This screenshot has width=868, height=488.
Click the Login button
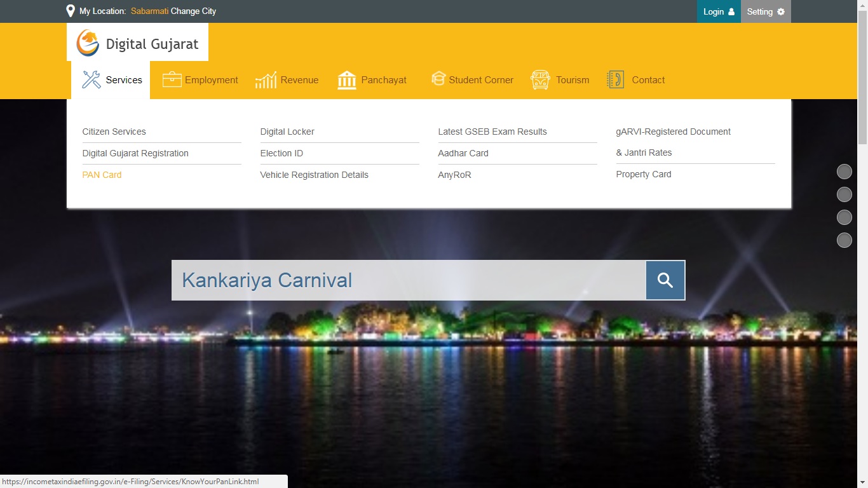718,11
